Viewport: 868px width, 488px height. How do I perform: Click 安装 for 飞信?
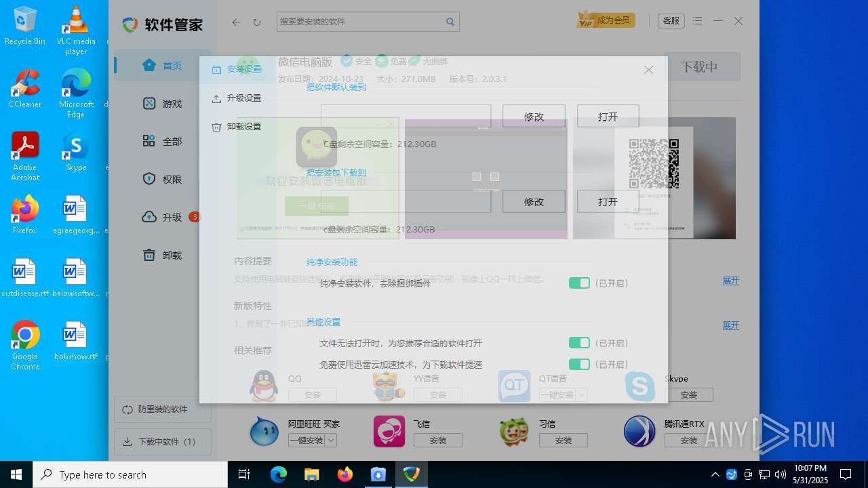click(438, 441)
